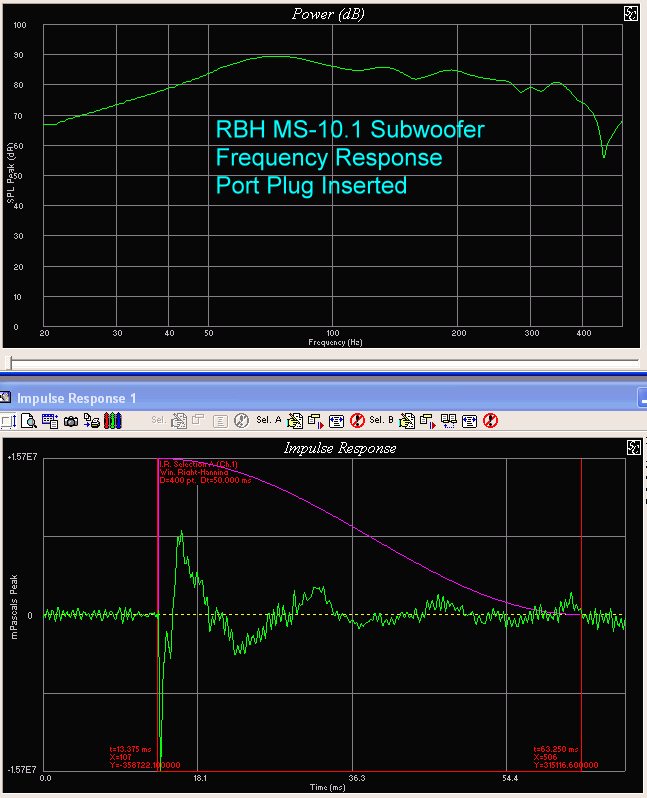Click the 100 Hz frequency axis tick label
Image resolution: width=647 pixels, height=798 pixels.
pyautogui.click(x=332, y=333)
